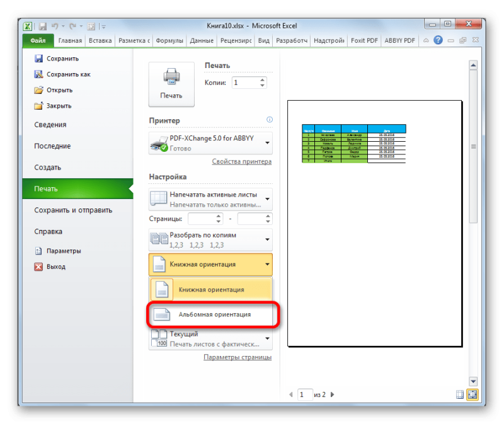Open the Справка section
504x424 pixels.
pos(49,231)
